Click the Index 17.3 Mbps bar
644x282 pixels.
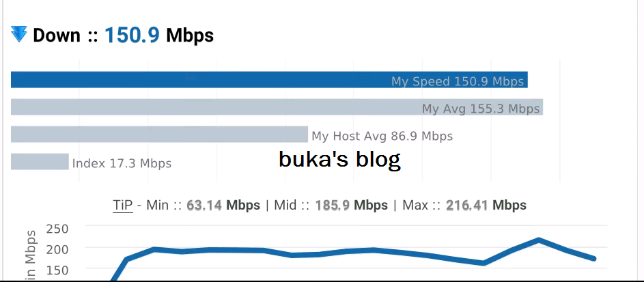click(x=40, y=161)
